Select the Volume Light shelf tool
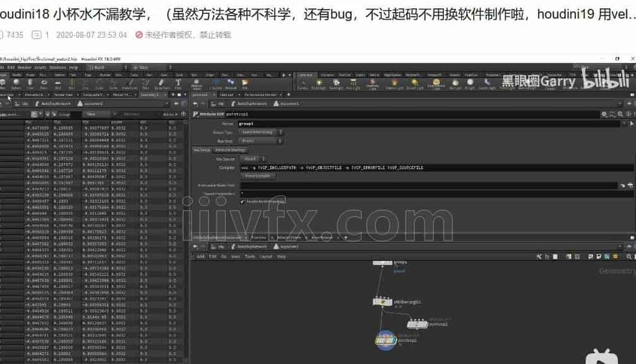Viewport: 636px width, 364px height. [x=394, y=84]
